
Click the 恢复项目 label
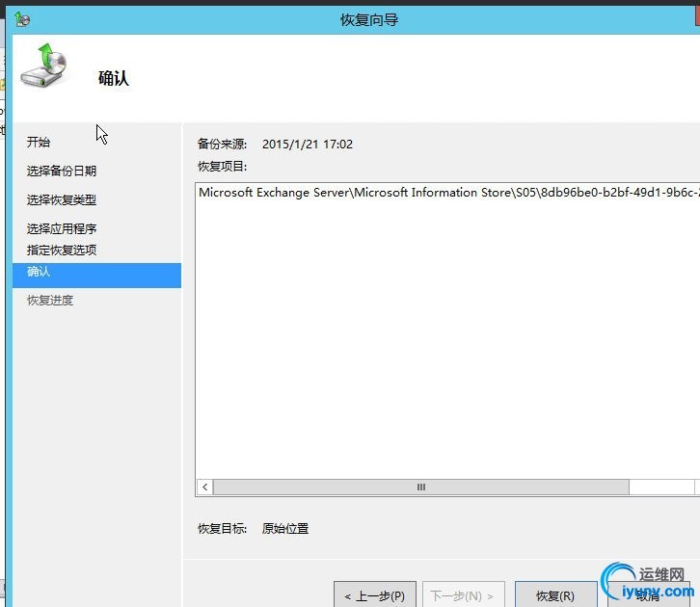pos(222,167)
